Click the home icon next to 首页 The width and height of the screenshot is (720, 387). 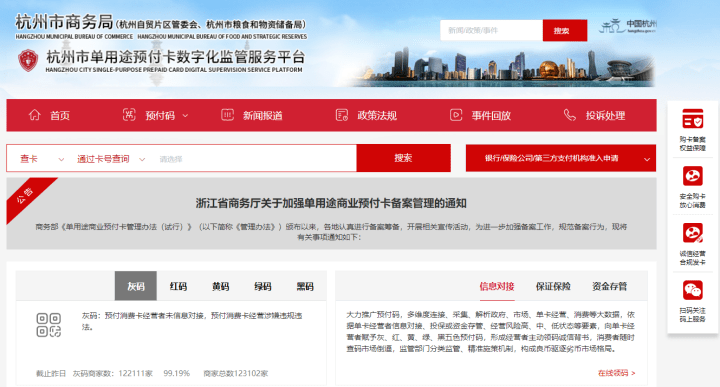tap(34, 115)
